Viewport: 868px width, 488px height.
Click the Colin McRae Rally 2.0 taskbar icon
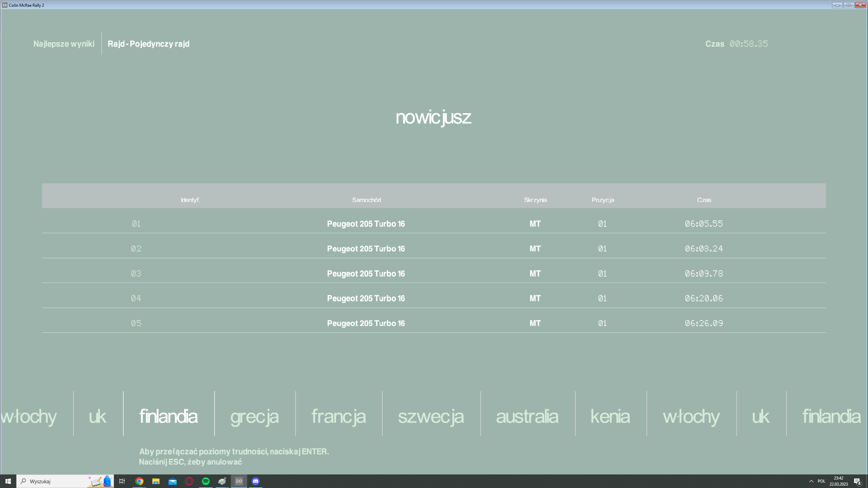(x=239, y=481)
